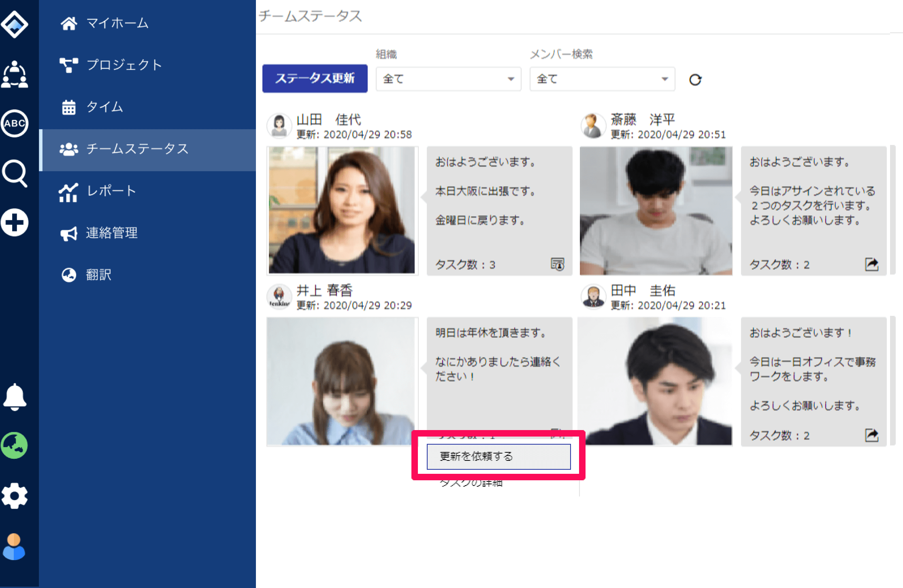
Task: Expand the メンバー検索 dropdown
Action: 602,79
